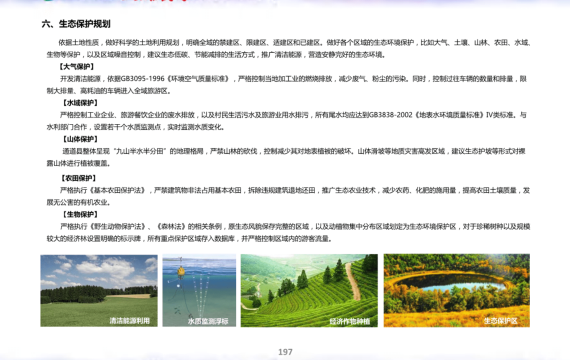Select the 【水域保护】 section heading
570x360 pixels.
(80, 103)
